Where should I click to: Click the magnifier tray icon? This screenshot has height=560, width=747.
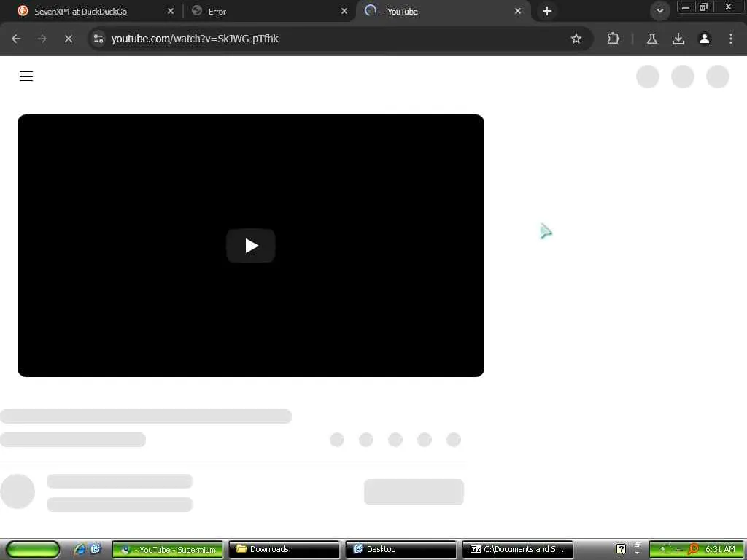[693, 550]
